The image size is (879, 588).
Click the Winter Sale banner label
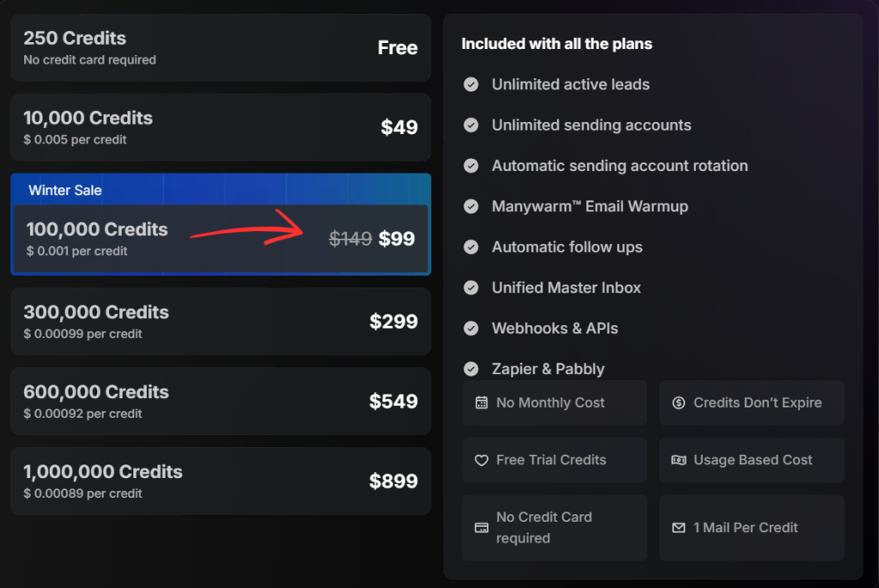click(x=65, y=190)
